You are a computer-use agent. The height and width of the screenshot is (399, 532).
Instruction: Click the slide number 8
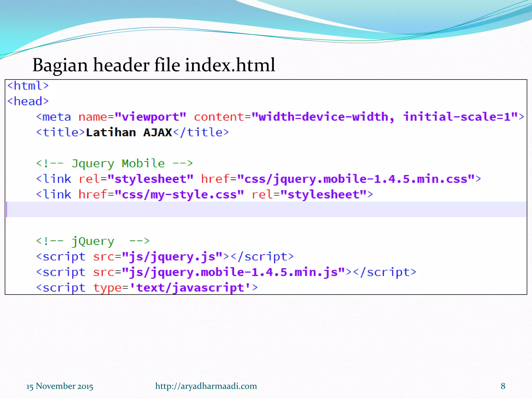pyautogui.click(x=503, y=386)
